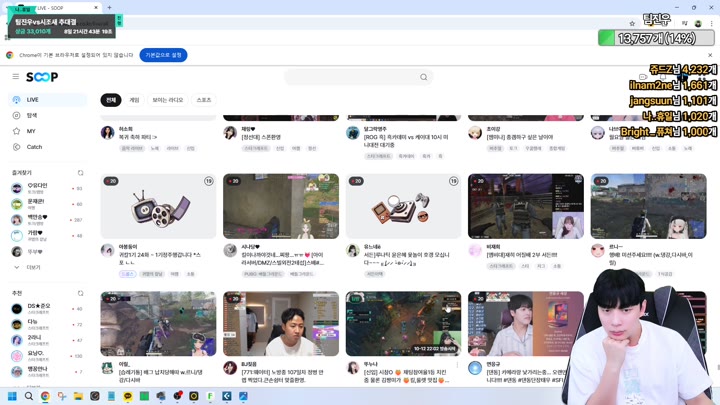Select the 게임 category tab

click(x=134, y=100)
